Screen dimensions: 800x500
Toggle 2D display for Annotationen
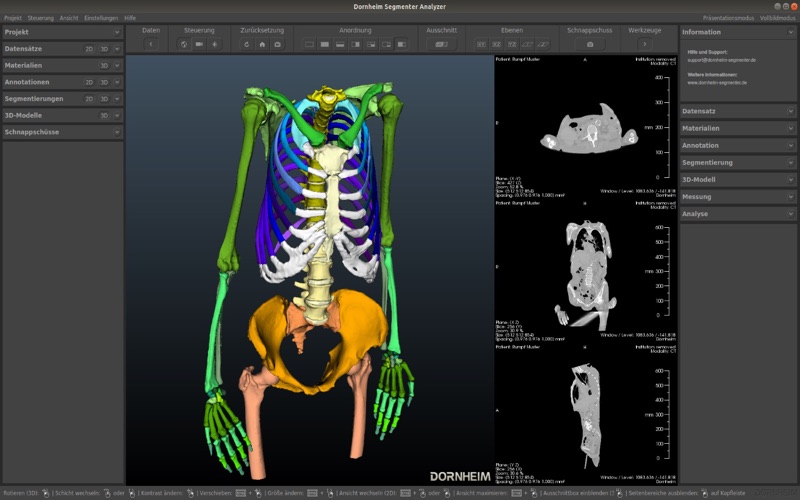[x=89, y=82]
